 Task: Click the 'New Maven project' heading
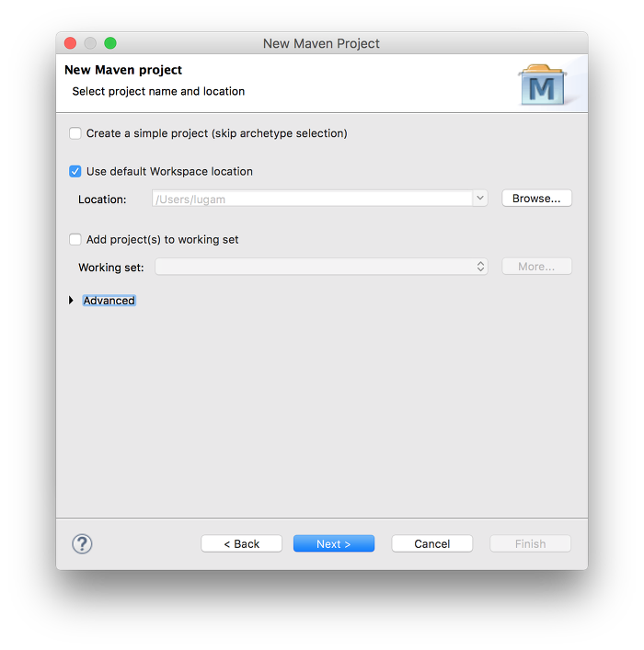coord(123,70)
